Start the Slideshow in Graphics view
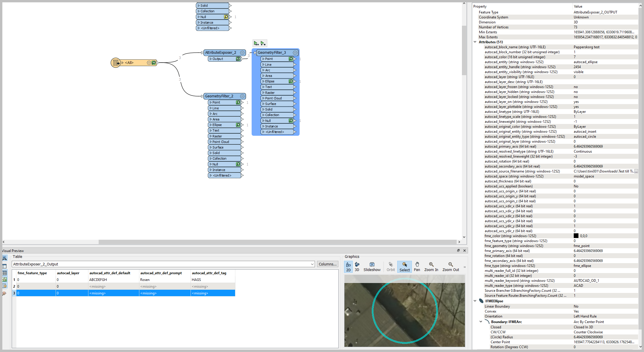 pos(372,267)
